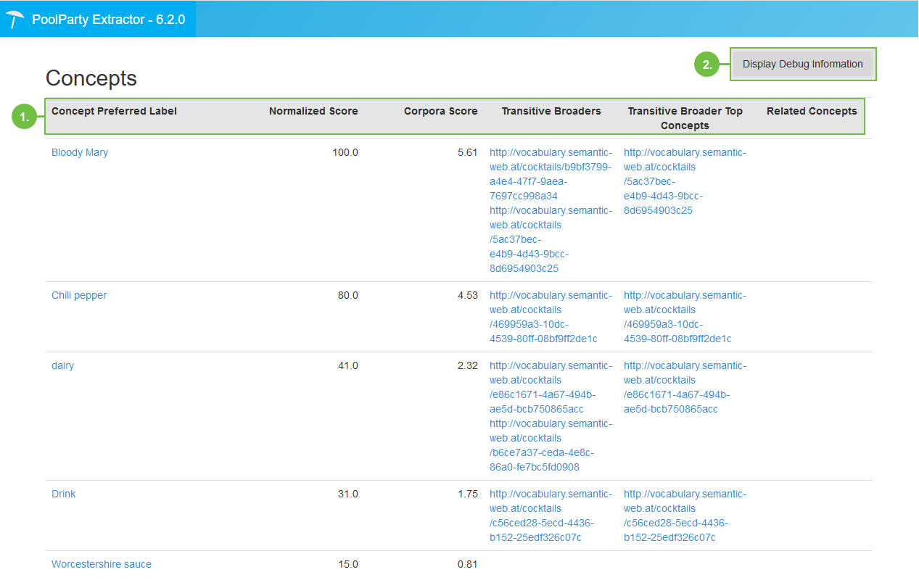Screen dimensions: 919x588
Task: Open Drink's transitive broader top concept URL
Action: coord(685,515)
